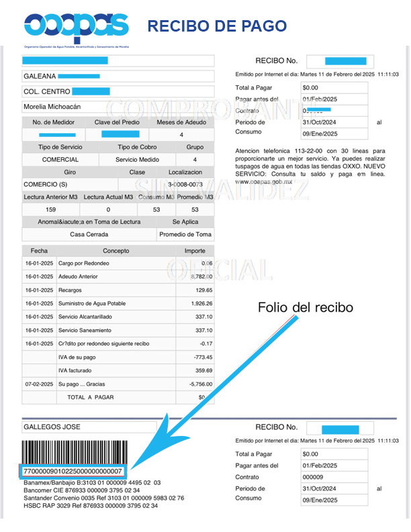Select the name field 'GALLEGOS JOSE'

89,427
